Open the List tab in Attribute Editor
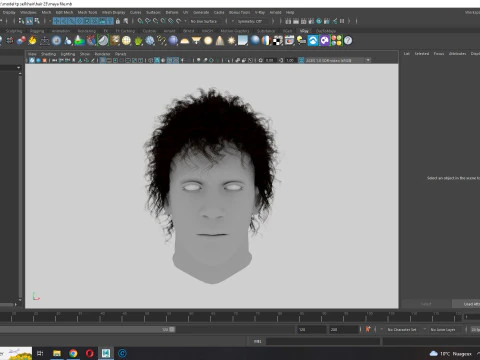The image size is (480, 360). 407,54
